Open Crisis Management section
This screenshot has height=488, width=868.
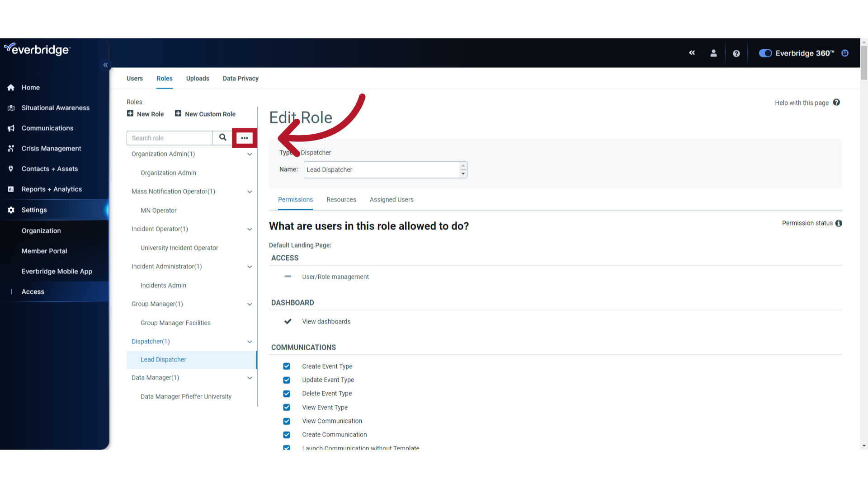(51, 148)
